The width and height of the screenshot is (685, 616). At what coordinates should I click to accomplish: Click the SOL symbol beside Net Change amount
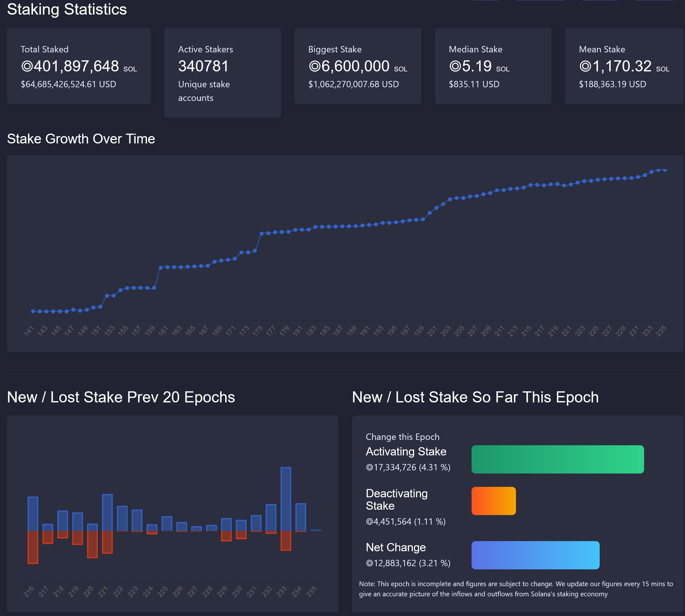point(369,563)
